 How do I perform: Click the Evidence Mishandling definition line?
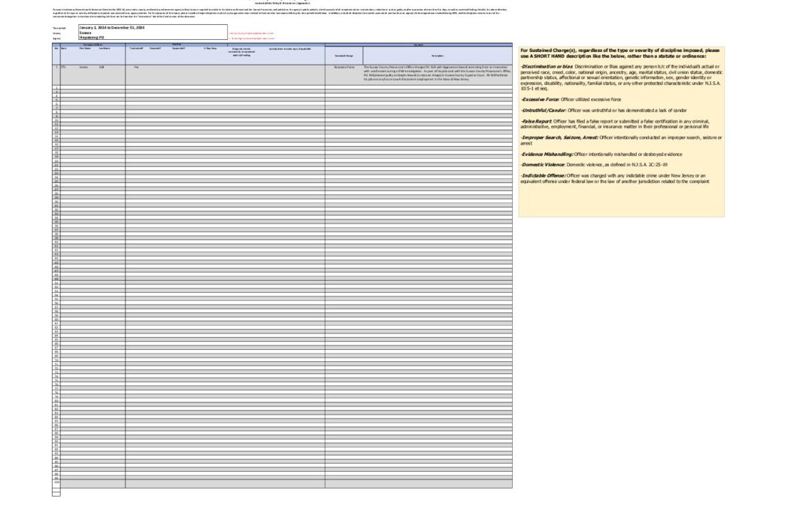[x=601, y=154]
